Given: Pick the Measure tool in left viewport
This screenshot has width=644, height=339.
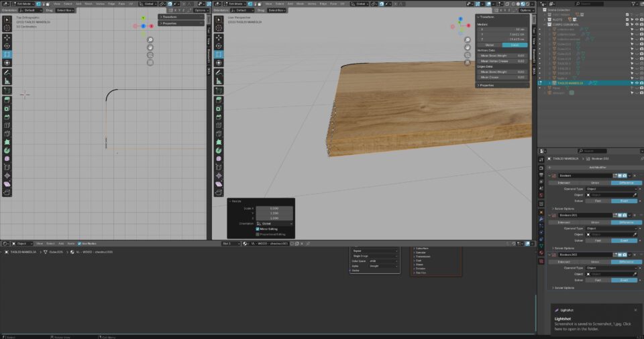Looking at the screenshot, I should coord(7,80).
